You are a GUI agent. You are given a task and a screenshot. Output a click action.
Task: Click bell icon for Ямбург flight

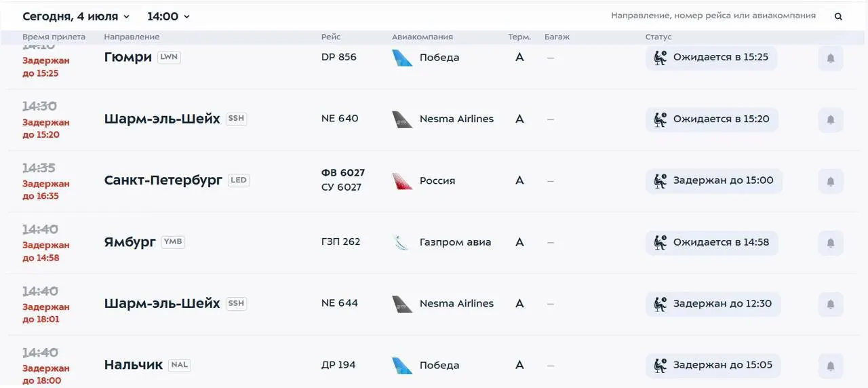coord(831,243)
